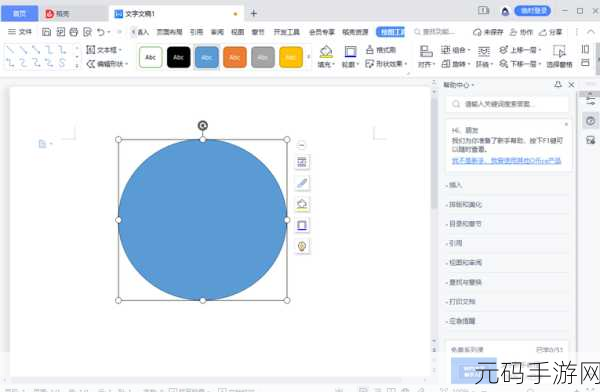The height and width of the screenshot is (392, 600).
Task: Click the Print icon in quick toolbar
Action: (74, 32)
